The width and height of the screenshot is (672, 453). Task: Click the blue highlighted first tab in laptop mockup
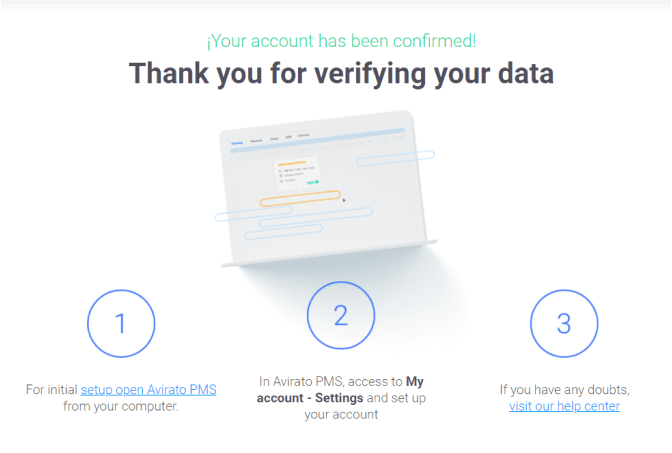tap(237, 143)
